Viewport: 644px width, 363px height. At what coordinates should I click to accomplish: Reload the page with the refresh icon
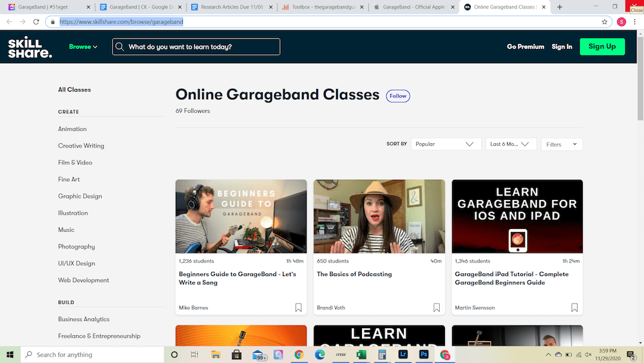coord(36,22)
